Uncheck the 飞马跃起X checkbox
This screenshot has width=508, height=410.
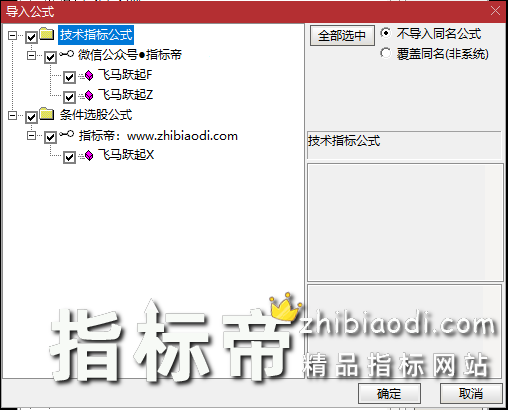click(69, 157)
